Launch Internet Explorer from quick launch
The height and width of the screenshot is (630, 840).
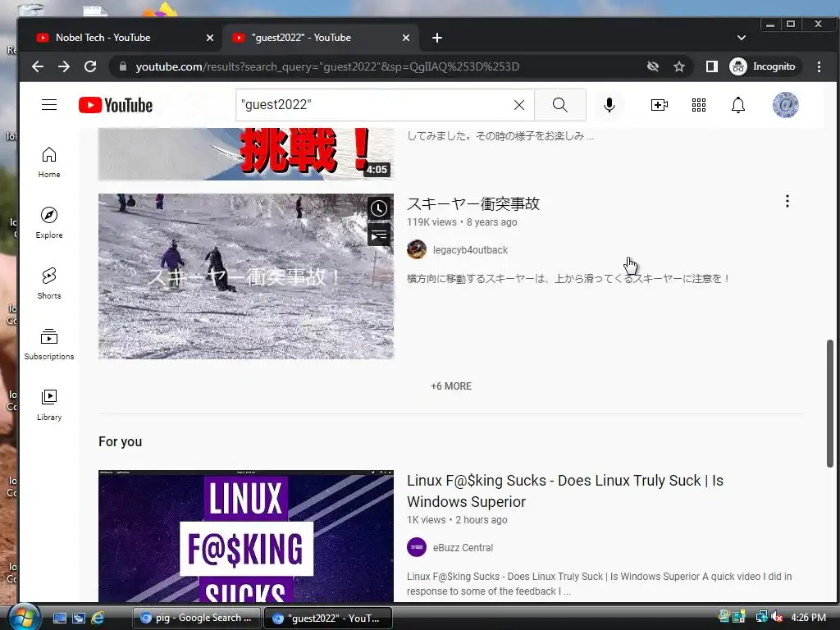(x=98, y=618)
